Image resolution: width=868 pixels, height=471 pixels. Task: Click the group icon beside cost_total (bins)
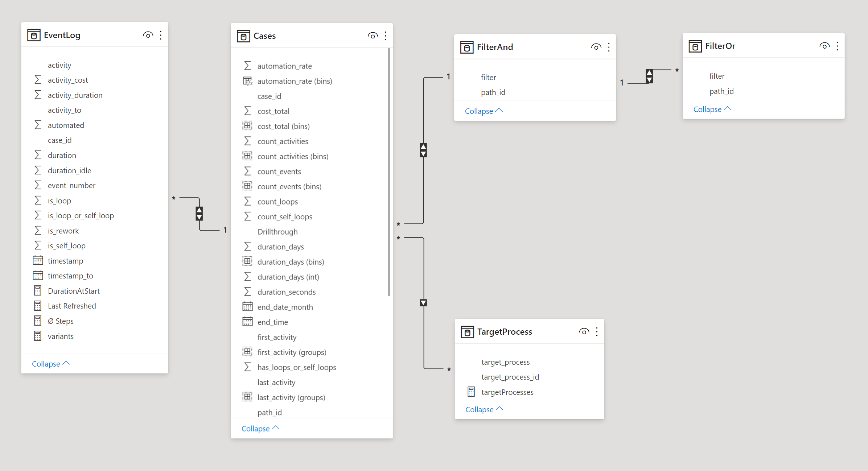click(247, 126)
